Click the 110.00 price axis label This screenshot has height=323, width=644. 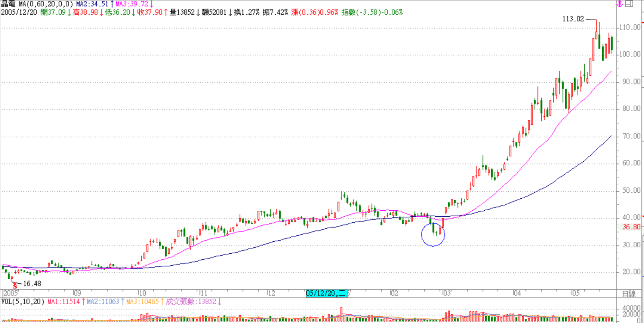click(x=630, y=27)
